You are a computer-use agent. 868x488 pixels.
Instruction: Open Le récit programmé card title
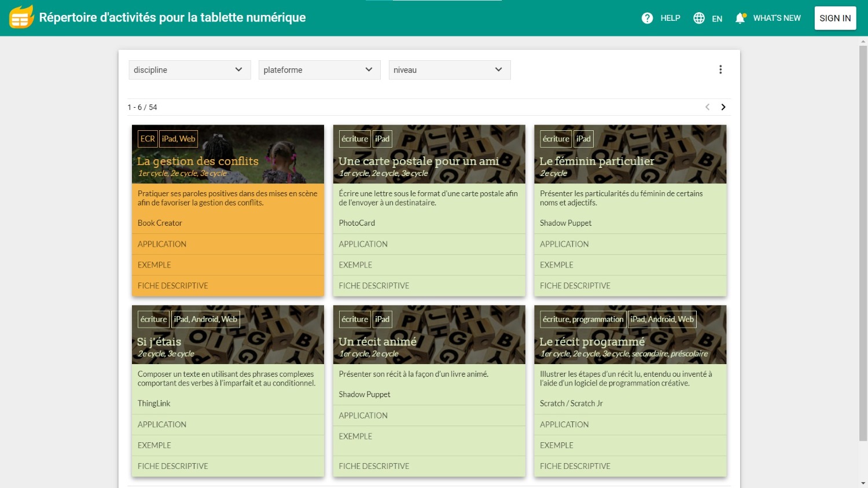[x=591, y=342]
